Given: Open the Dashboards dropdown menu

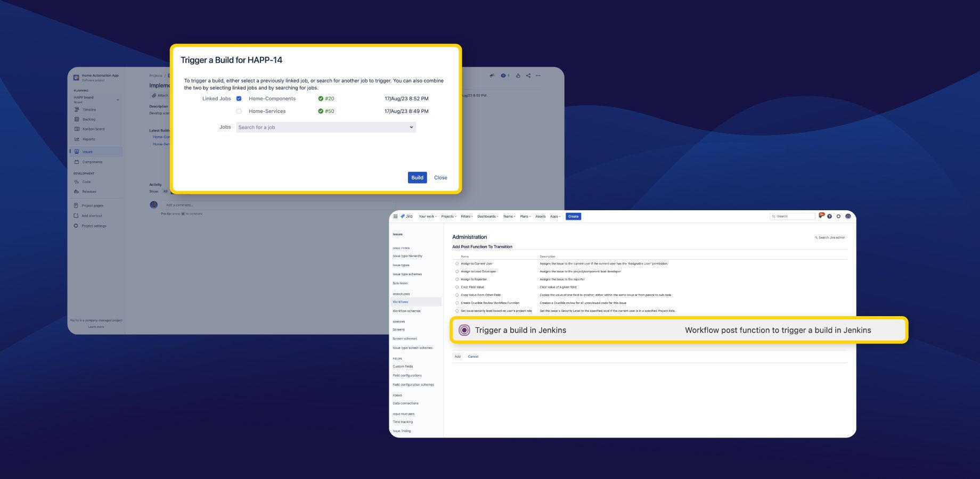Looking at the screenshot, I should click(487, 216).
